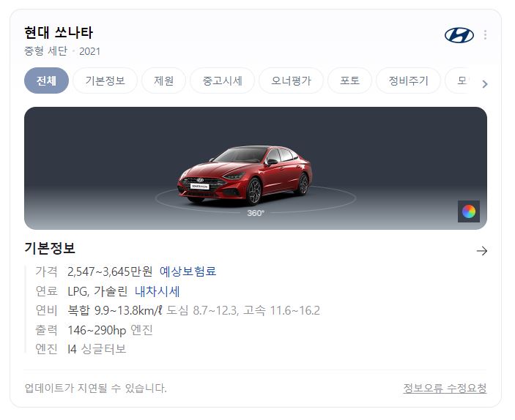Expand tab list with right chevron
Screen dimensions: 515x420
coord(485,84)
